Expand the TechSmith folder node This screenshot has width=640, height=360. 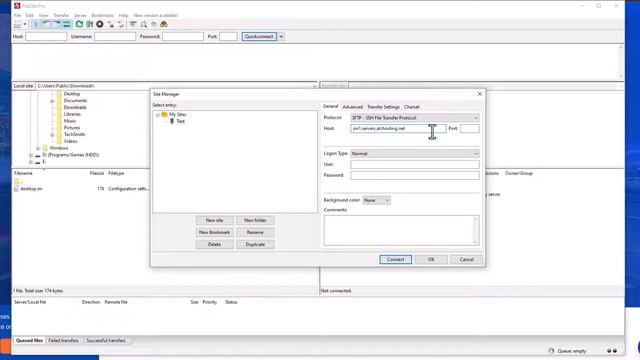(52, 135)
